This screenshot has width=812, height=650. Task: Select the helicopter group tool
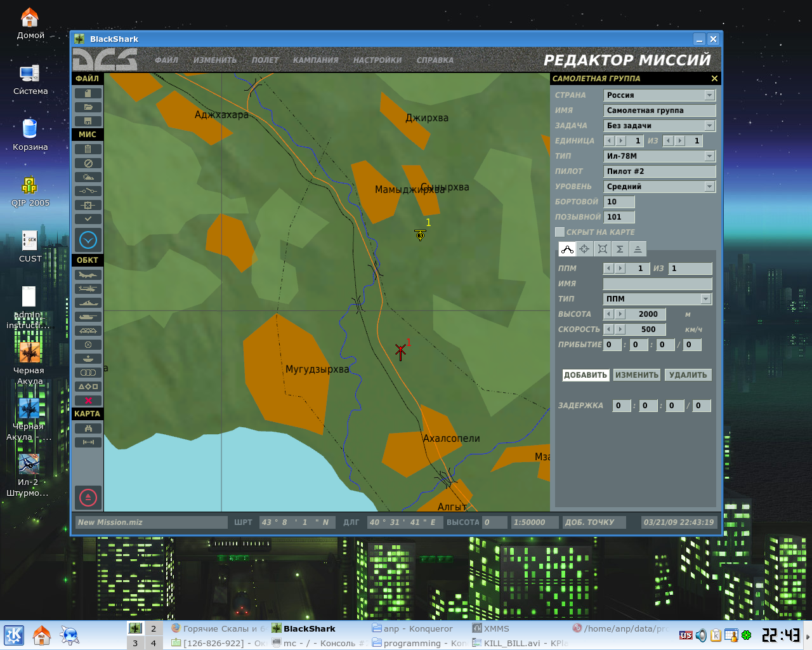pos(88,289)
